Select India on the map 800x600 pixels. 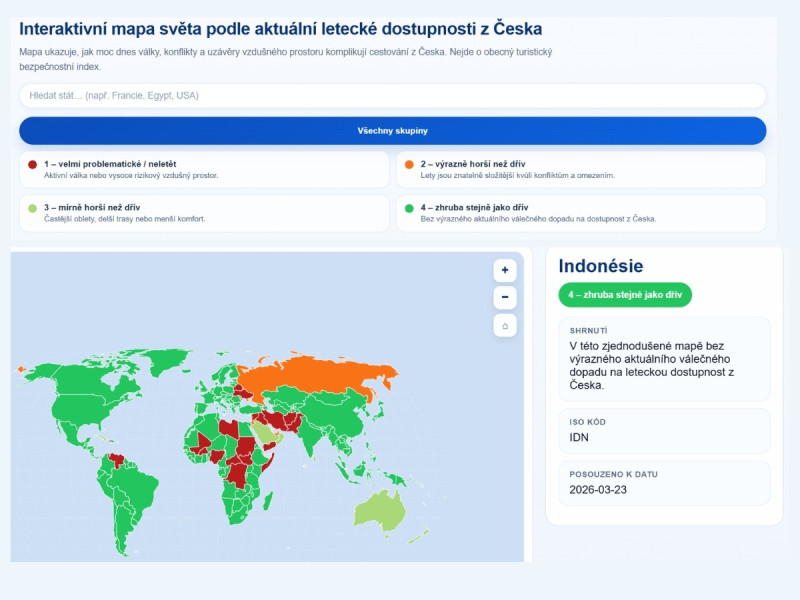coord(310,440)
